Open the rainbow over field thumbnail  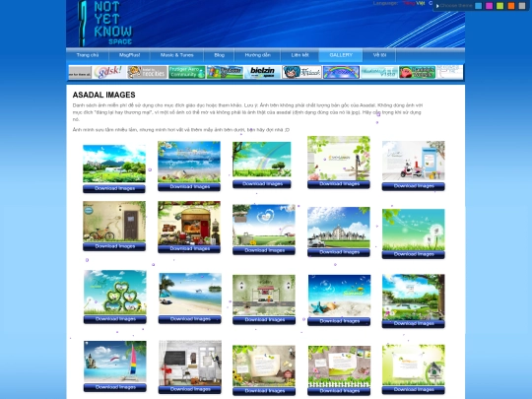pyautogui.click(x=262, y=160)
